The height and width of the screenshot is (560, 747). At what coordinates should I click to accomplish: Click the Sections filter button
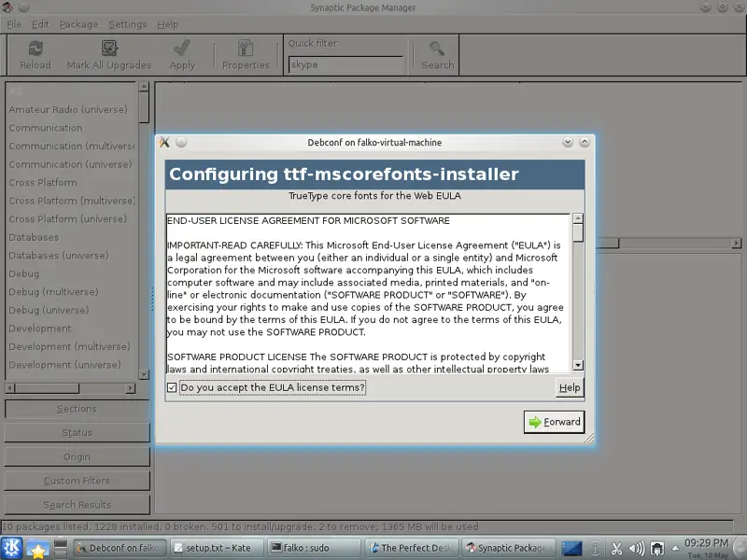click(x=78, y=409)
